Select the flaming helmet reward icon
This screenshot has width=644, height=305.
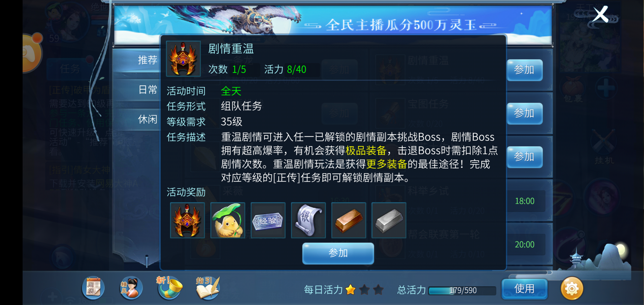188,220
